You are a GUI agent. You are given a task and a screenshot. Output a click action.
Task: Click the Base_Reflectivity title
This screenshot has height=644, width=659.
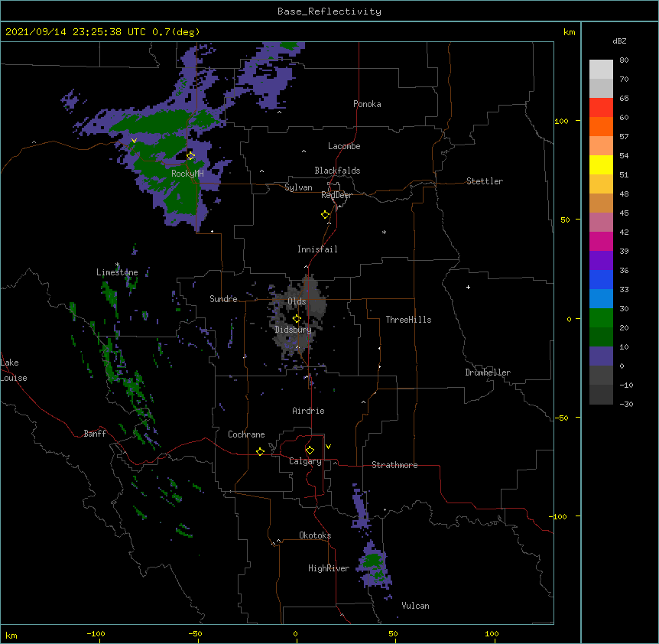[x=329, y=11]
